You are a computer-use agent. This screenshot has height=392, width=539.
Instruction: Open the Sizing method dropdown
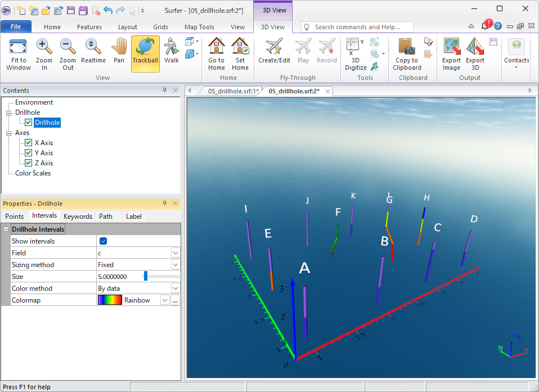(176, 265)
